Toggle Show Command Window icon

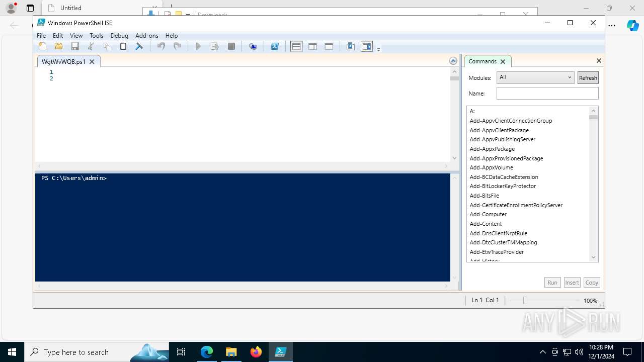pyautogui.click(x=351, y=46)
